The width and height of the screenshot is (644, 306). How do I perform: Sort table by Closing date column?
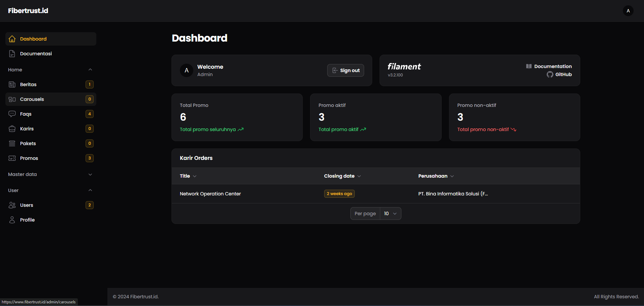342,176
